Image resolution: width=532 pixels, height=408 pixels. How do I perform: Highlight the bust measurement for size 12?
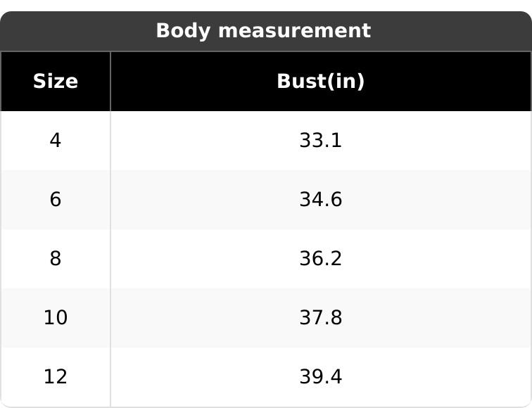pyautogui.click(x=321, y=377)
